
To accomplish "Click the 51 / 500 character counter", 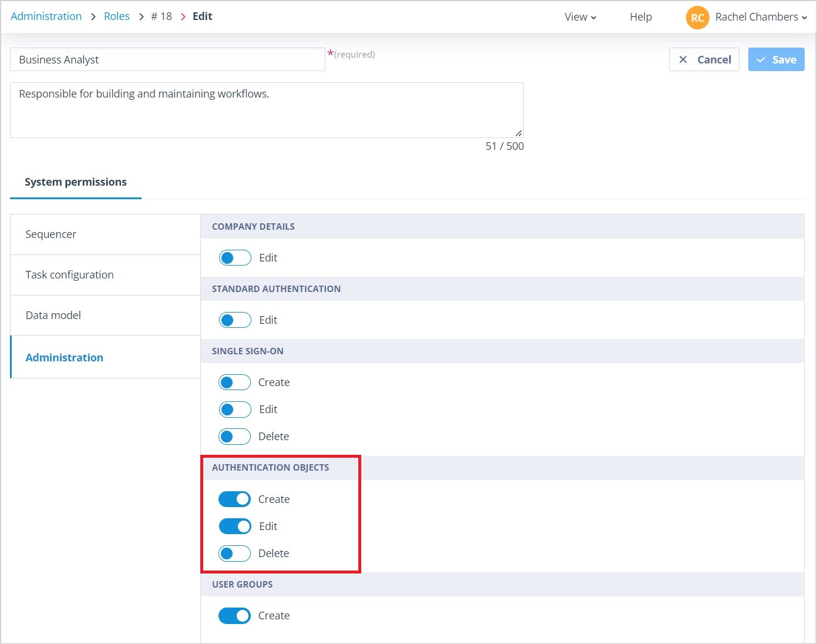I will pos(505,146).
